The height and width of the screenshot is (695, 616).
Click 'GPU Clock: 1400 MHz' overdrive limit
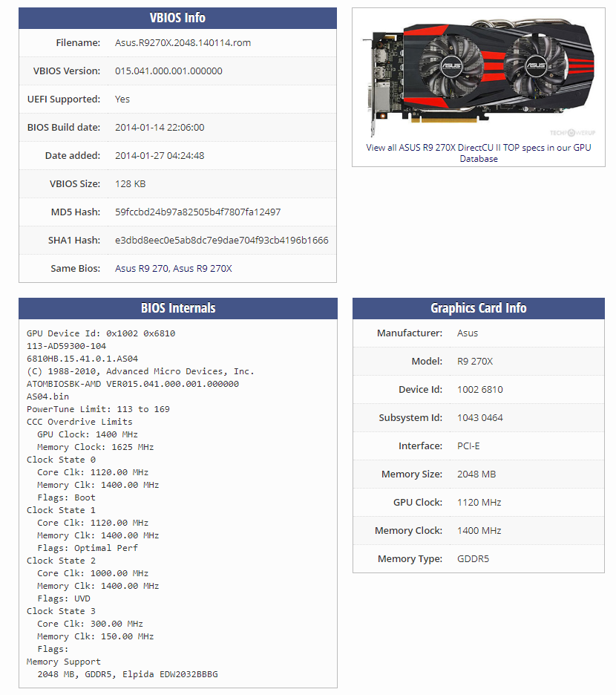(x=88, y=434)
